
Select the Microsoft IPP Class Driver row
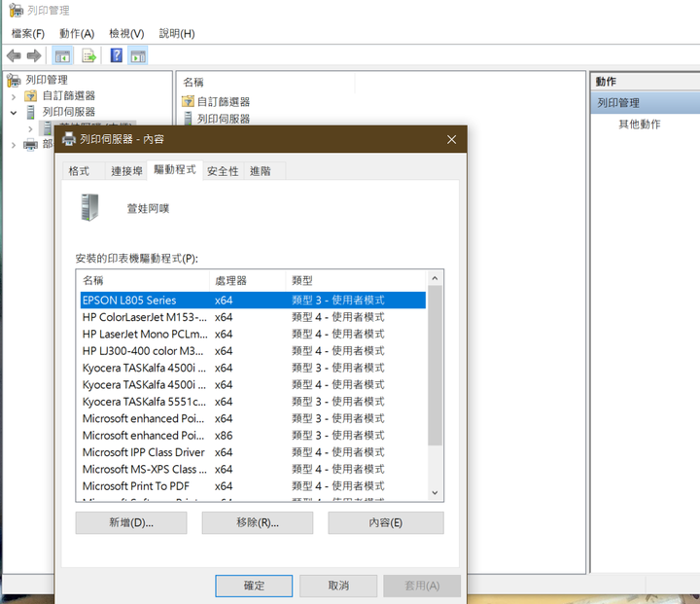(253, 452)
